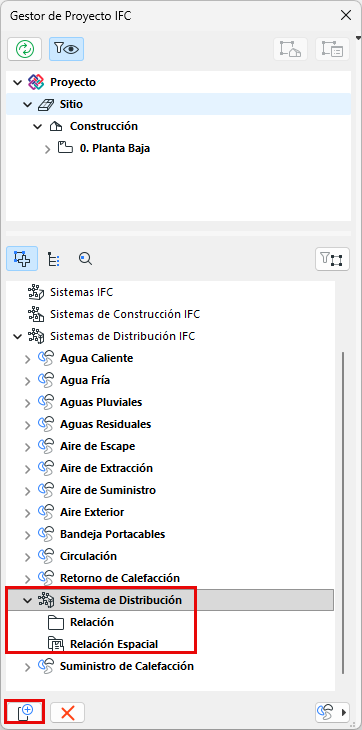This screenshot has width=362, height=730.
Task: Select the Aire de Suministro label
Action: pos(108,490)
